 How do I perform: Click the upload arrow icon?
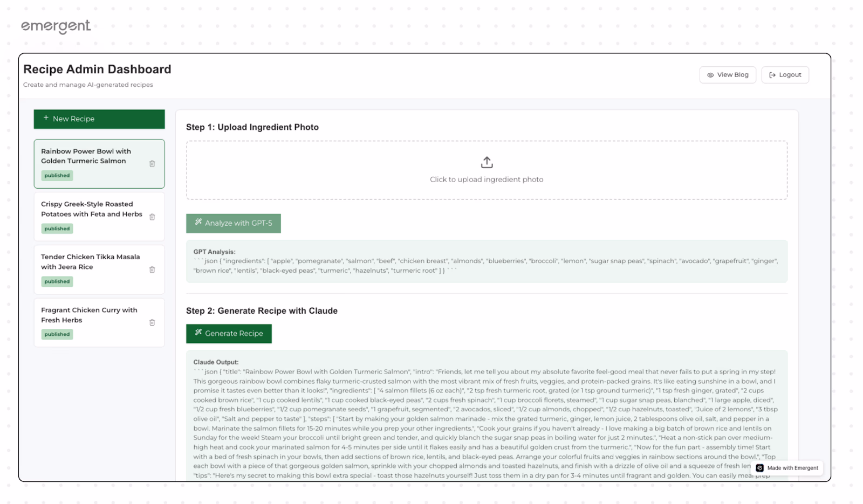487,162
